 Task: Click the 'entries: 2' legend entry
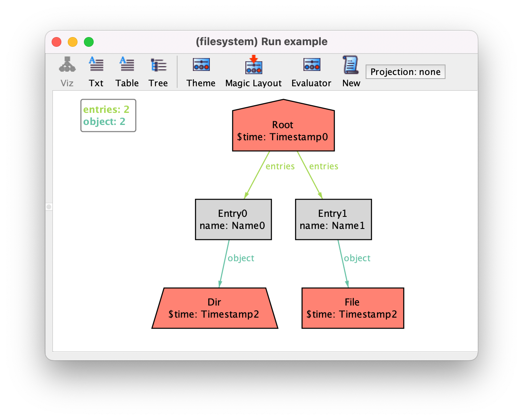pyautogui.click(x=106, y=109)
